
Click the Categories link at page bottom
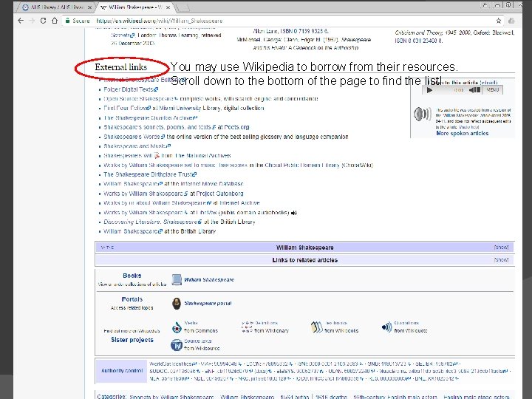112,396
